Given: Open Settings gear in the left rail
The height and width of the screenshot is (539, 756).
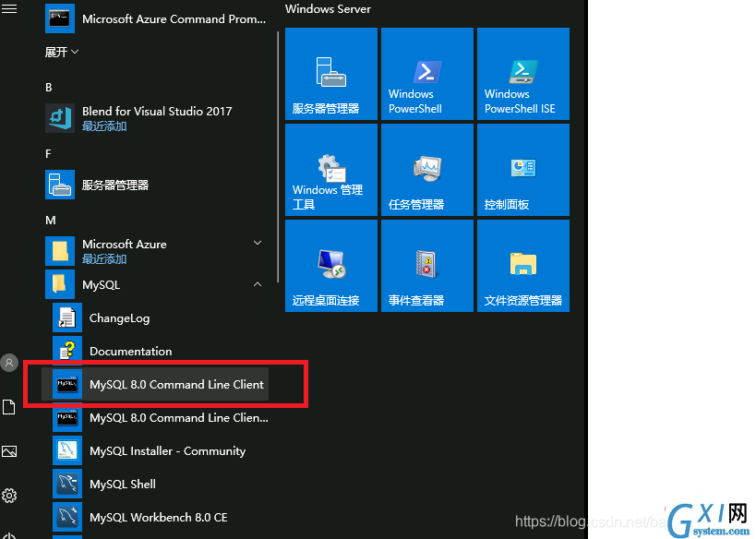Looking at the screenshot, I should [x=9, y=496].
